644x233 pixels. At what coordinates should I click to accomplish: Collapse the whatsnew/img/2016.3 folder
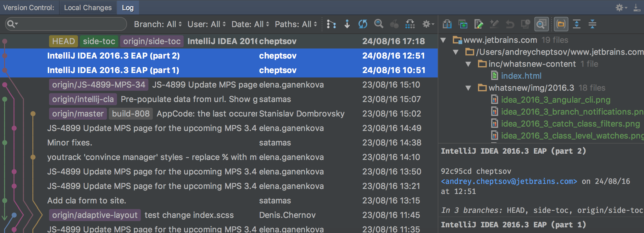[468, 88]
